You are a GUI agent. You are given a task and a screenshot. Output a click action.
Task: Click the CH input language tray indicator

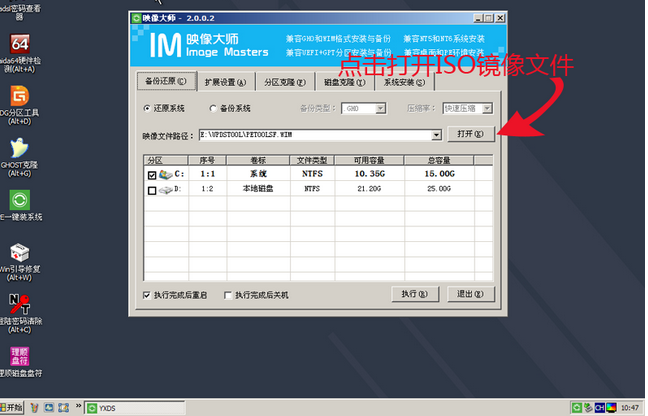[600, 408]
